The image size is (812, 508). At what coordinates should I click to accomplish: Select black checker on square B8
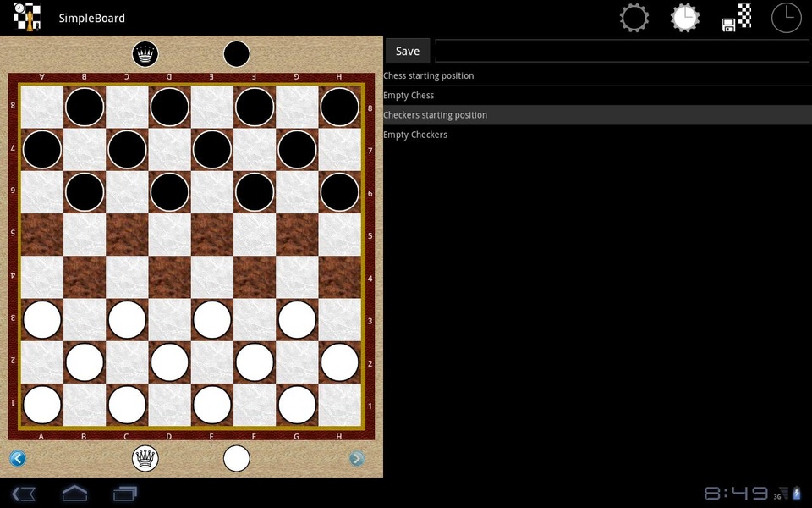click(85, 107)
